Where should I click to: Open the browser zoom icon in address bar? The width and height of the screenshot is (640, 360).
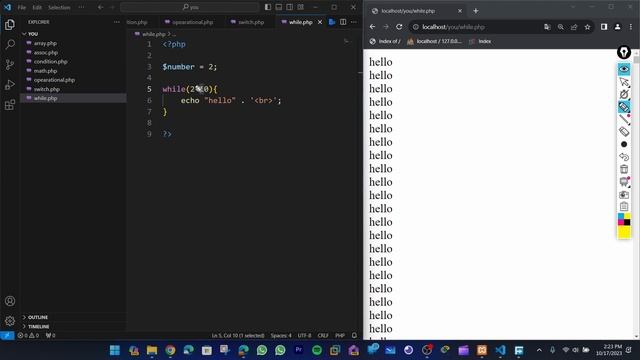(x=561, y=27)
